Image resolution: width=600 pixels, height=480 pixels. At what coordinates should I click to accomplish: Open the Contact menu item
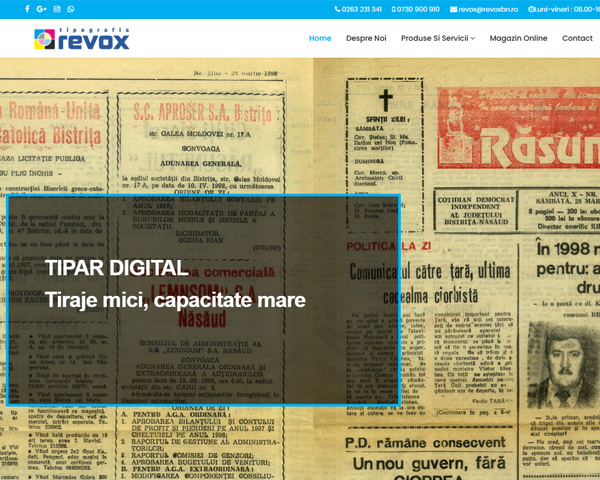[577, 38]
